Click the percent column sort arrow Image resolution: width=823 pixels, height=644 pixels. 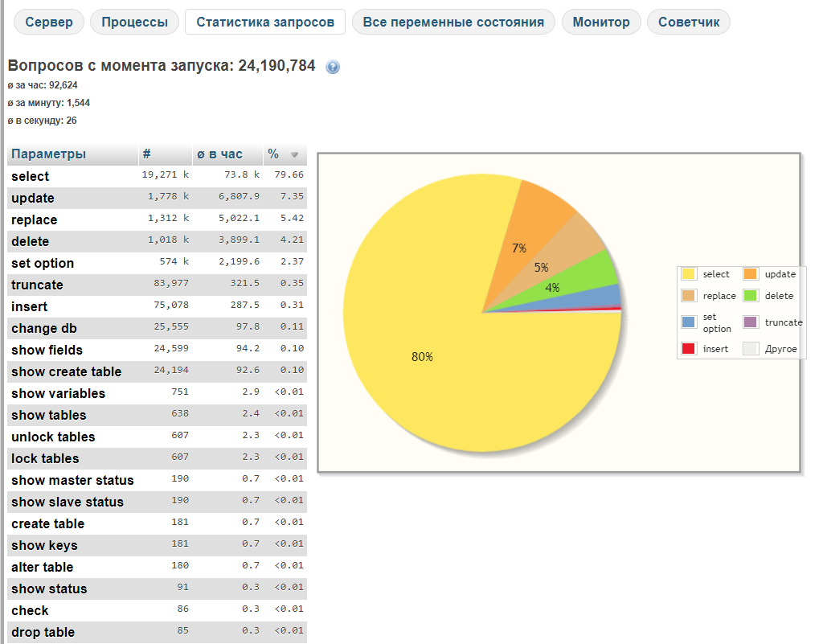coord(294,155)
